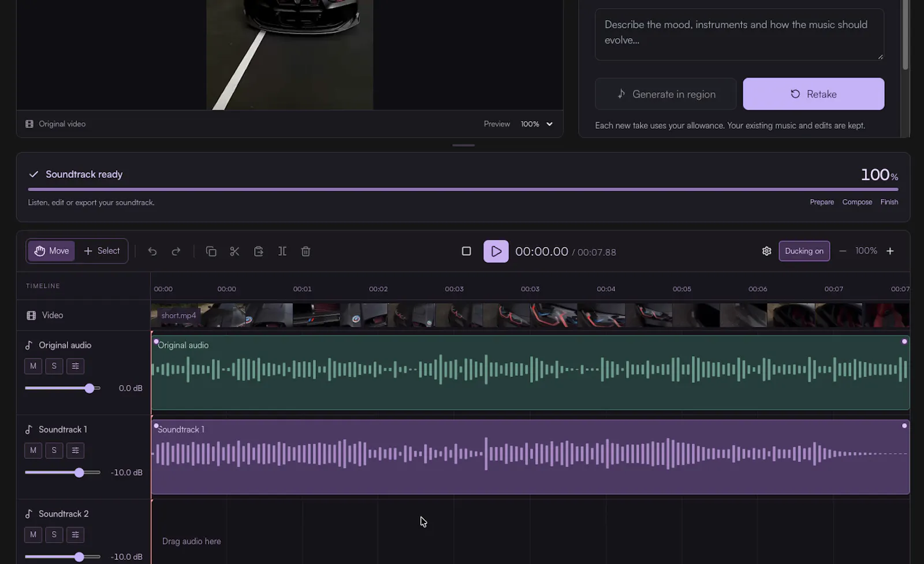Click the Retake button
This screenshot has height=564, width=924.
tap(813, 94)
